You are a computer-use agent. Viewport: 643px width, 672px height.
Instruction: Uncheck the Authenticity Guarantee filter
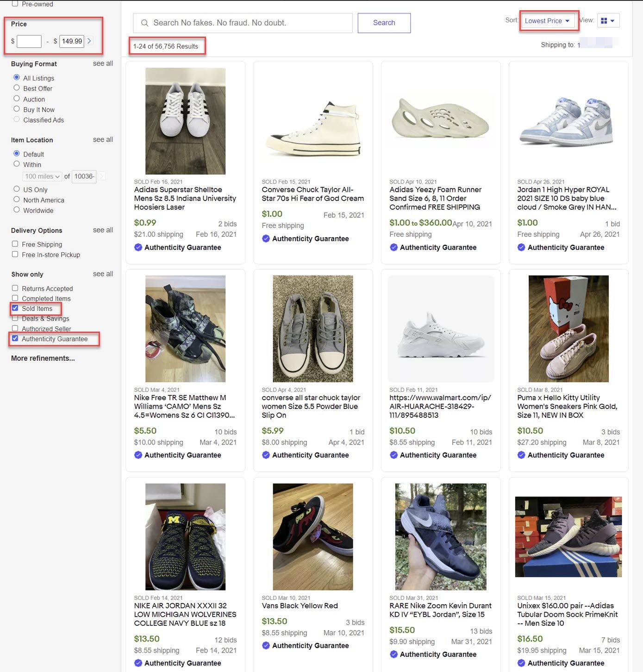click(x=15, y=339)
